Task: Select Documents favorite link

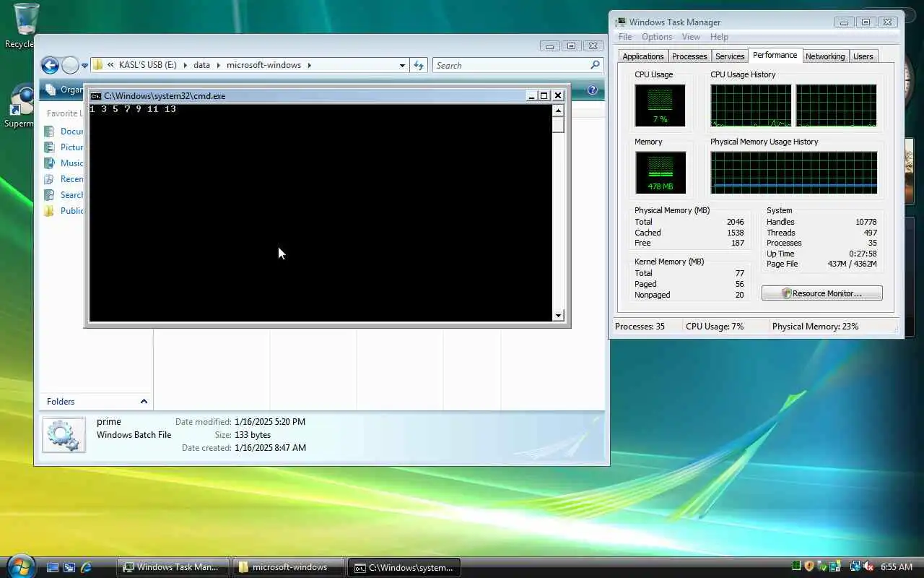Action: 72,131
